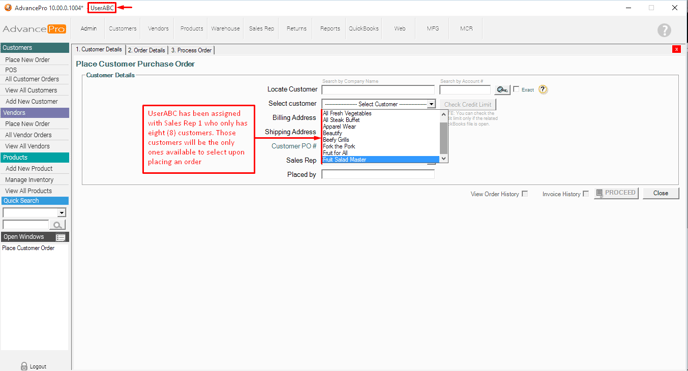Expand the Select Customer dropdown arrow
Viewport: 688px width, 371px height.
[431, 104]
